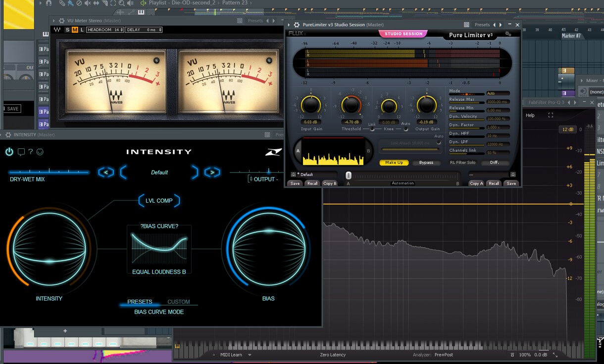
Task: Click the VU Meter preset grid icon
Action: pos(240,21)
